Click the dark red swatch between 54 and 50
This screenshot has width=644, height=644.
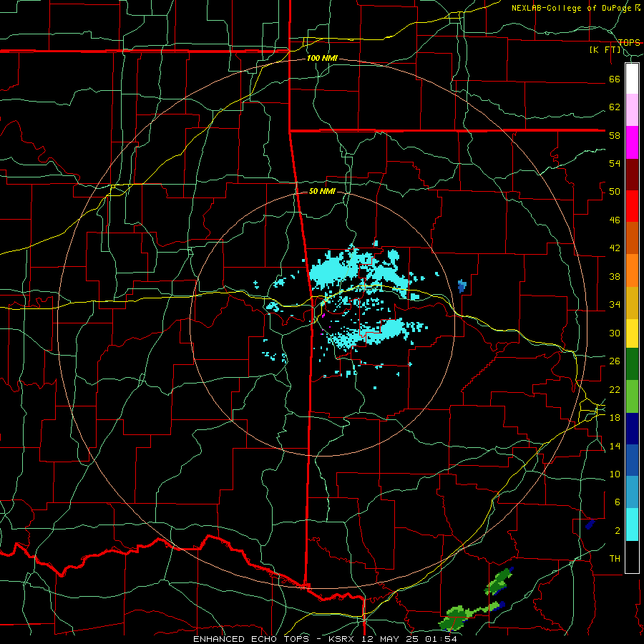(x=632, y=175)
